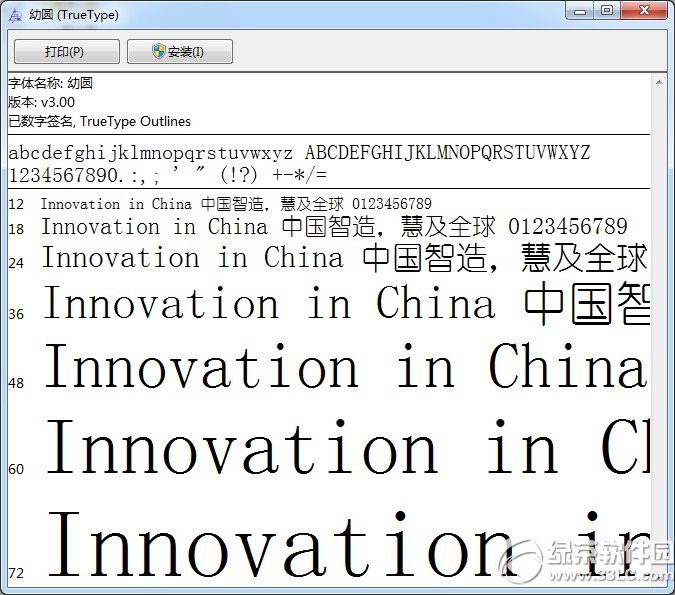Click the 打印(P) print button
The width and height of the screenshot is (675, 595).
coord(67,52)
